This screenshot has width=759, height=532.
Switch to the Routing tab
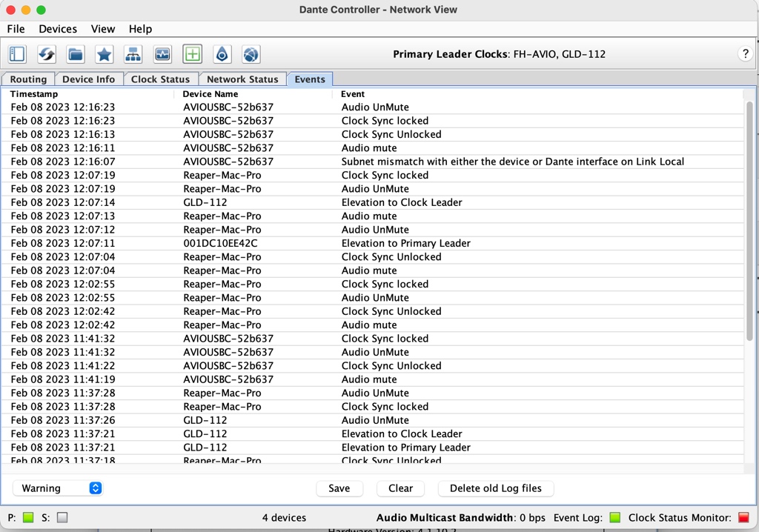(29, 79)
